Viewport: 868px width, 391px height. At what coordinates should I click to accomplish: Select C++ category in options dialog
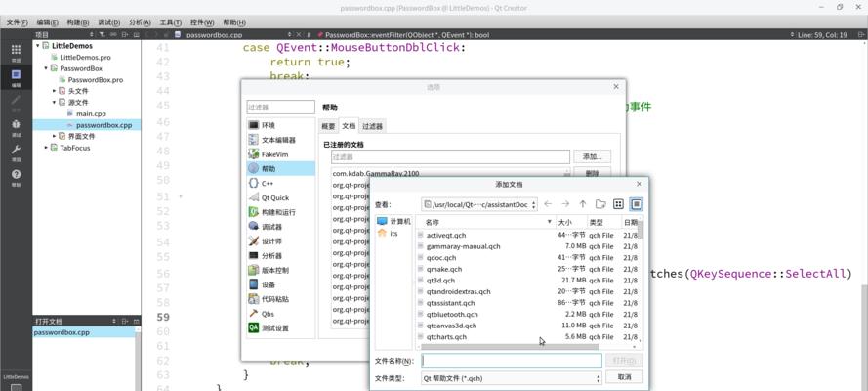pos(280,183)
